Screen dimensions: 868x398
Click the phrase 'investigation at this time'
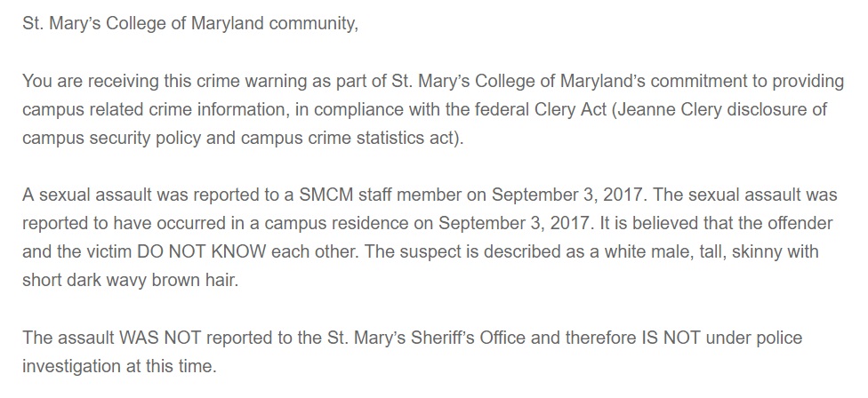pyautogui.click(x=118, y=366)
